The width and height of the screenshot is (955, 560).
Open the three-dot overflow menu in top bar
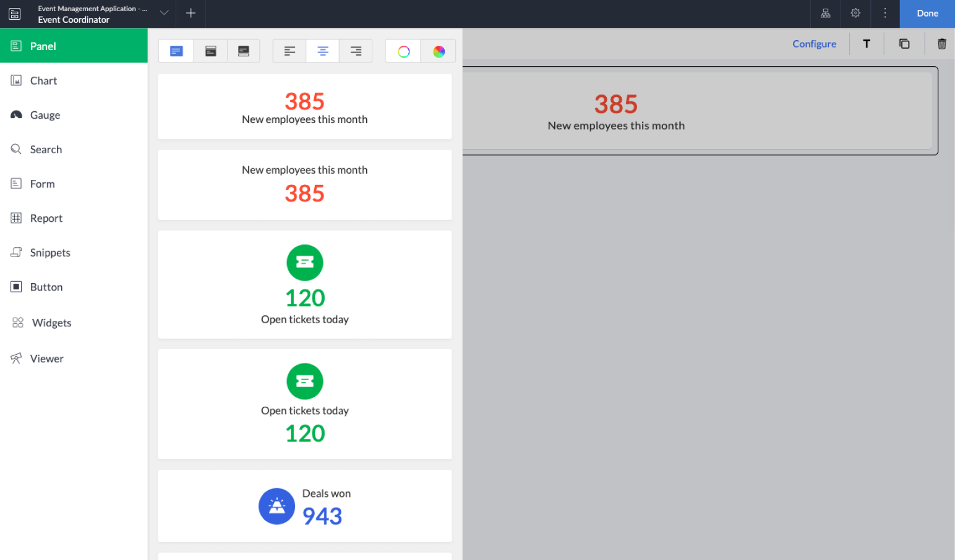click(x=885, y=13)
